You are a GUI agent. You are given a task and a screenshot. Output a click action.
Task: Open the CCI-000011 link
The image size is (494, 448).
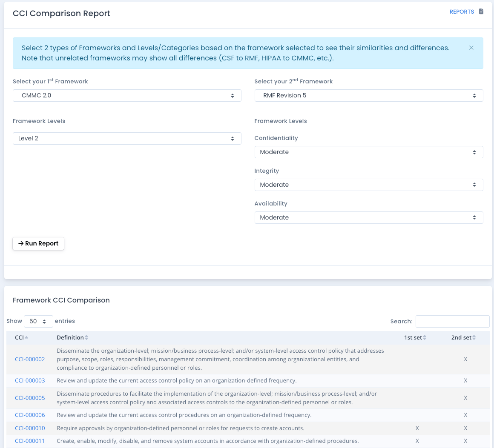click(30, 441)
